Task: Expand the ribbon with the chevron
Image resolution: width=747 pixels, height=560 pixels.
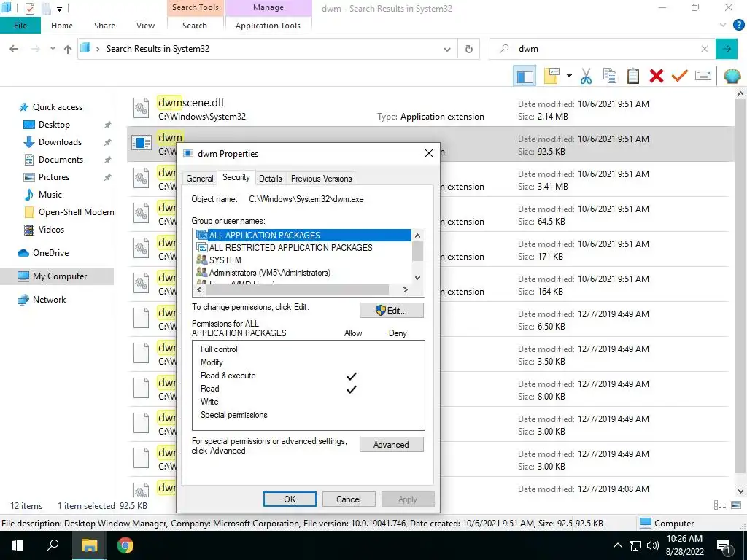Action: [723, 25]
